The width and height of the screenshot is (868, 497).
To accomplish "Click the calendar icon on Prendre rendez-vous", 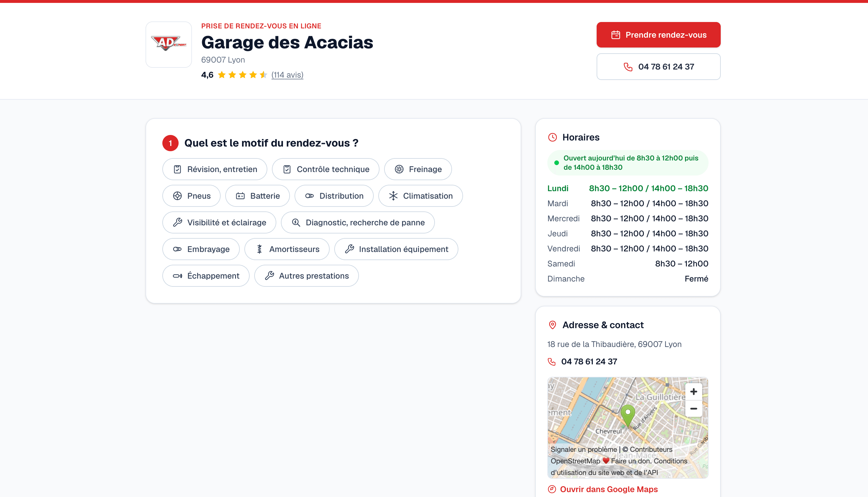I will [615, 35].
